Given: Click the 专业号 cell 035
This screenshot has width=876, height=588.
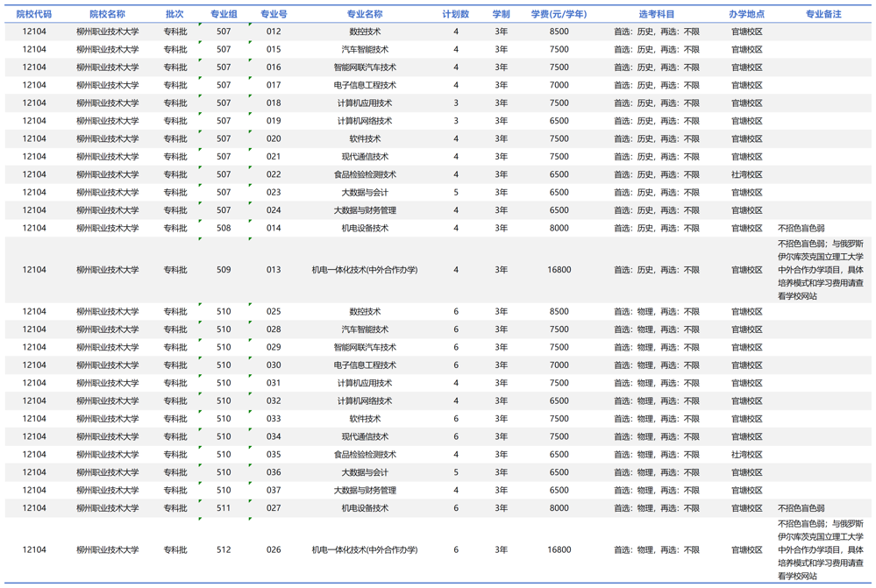Looking at the screenshot, I should (x=274, y=455).
